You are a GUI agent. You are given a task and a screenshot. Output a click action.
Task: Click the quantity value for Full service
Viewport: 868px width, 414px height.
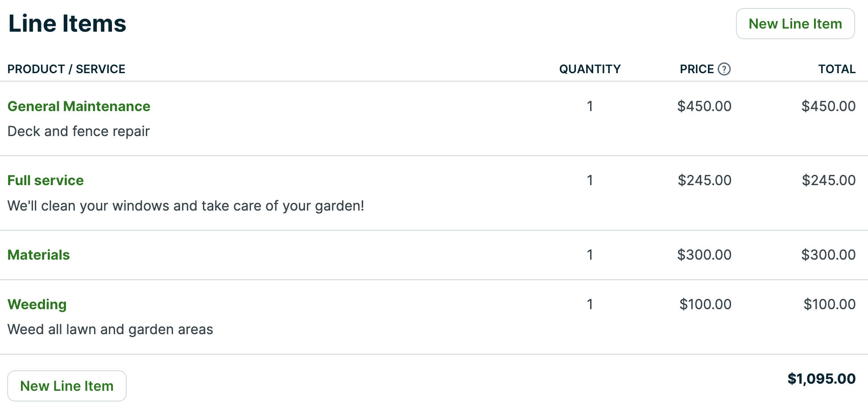tap(590, 180)
